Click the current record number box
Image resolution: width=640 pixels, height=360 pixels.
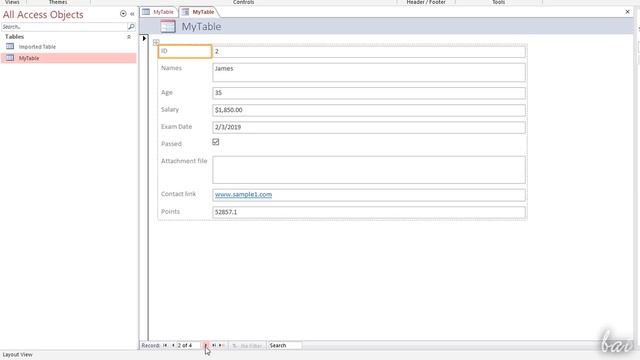coord(189,345)
